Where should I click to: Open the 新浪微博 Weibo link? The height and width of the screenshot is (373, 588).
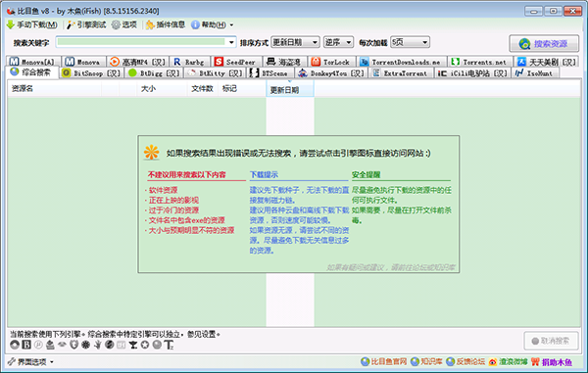tap(508, 362)
